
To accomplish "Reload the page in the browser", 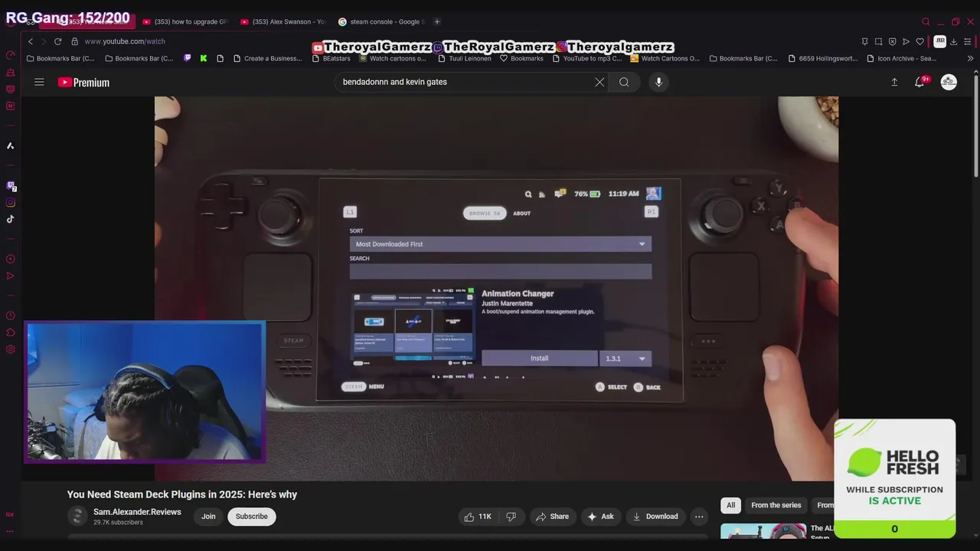I will click(57, 41).
